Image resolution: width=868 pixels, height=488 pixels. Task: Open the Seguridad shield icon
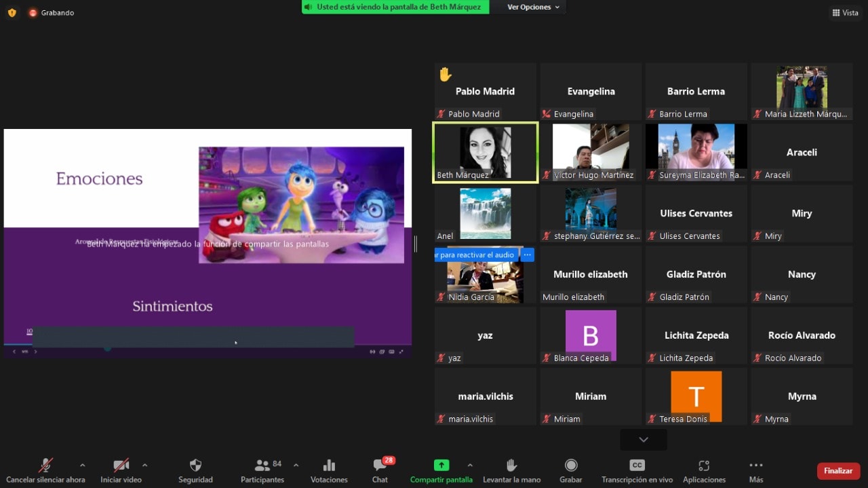tap(195, 466)
